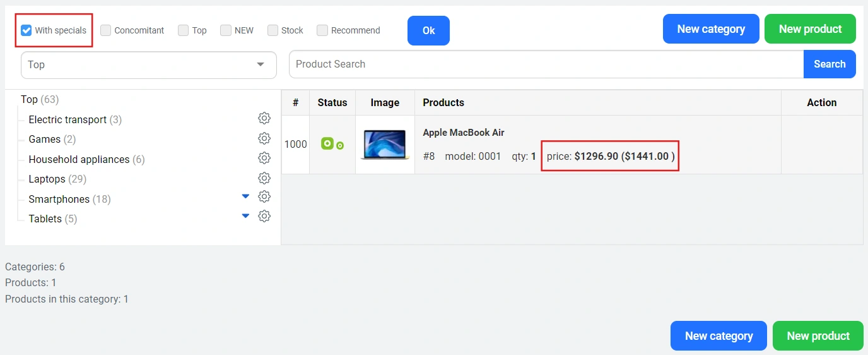
Task: Click the Laptops category gear icon
Action: pos(264,178)
